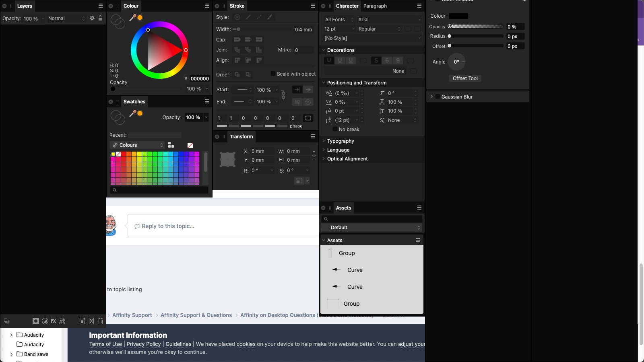Open the Guidelines link

click(178, 344)
